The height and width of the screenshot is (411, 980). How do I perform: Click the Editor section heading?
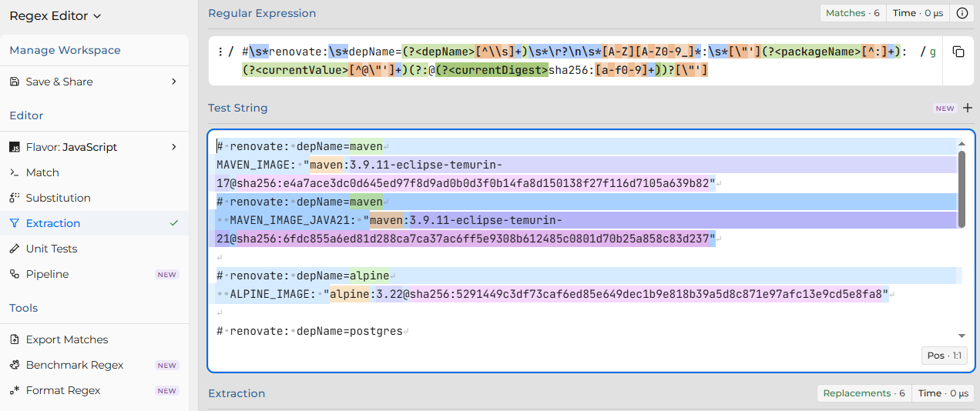pos(26,115)
